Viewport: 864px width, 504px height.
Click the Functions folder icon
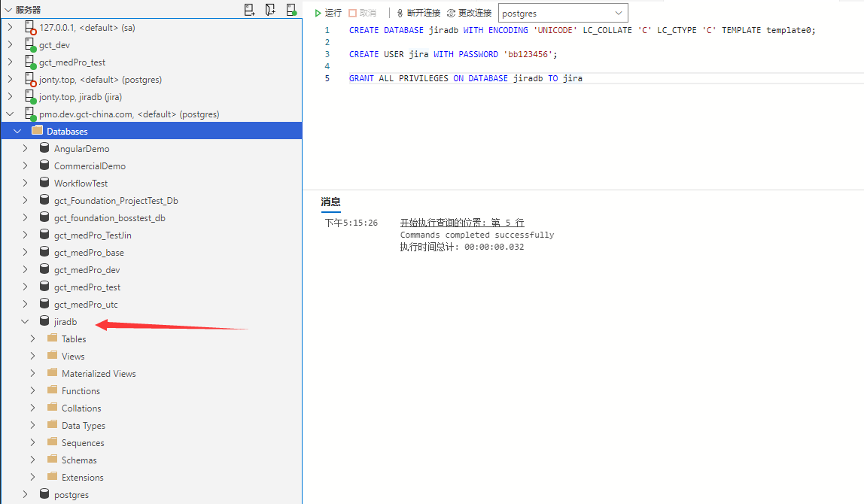point(52,390)
